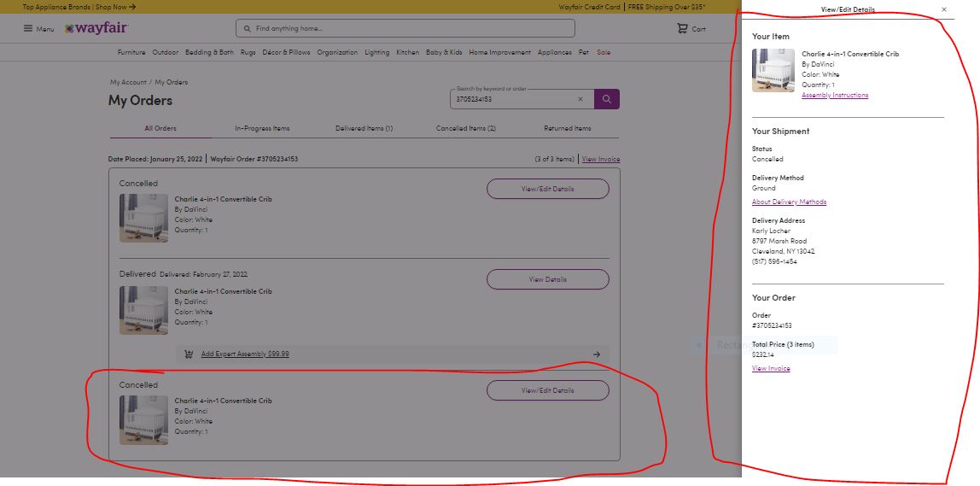Open Organization category
Image resolution: width=980 pixels, height=486 pixels.
click(337, 53)
